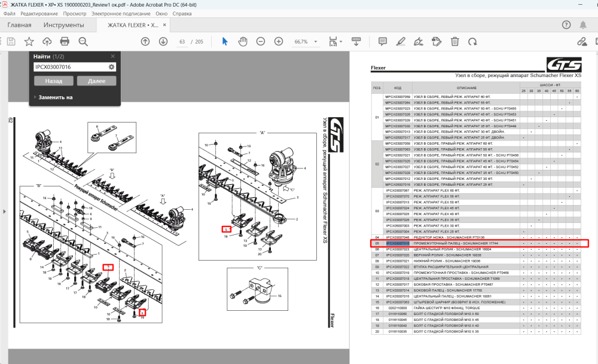This screenshot has height=364, width=598.
Task: Expand the 'Заменить на' section
Action: pos(53,97)
